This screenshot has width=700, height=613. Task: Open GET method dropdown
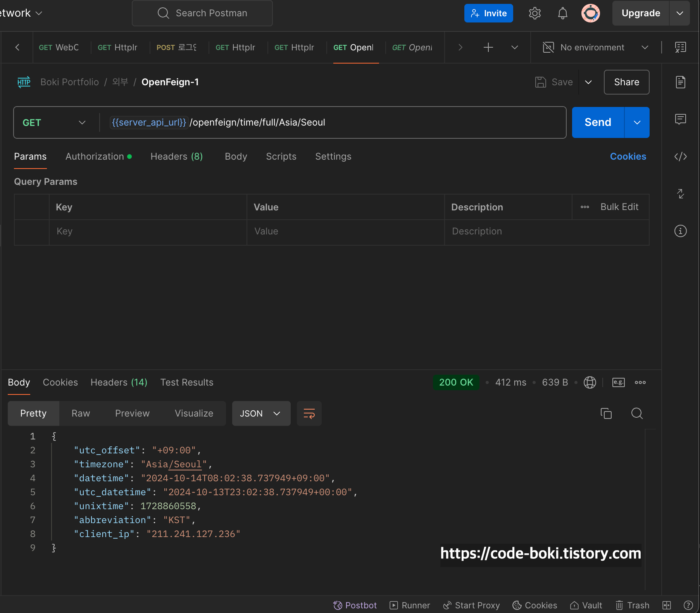[x=54, y=122]
